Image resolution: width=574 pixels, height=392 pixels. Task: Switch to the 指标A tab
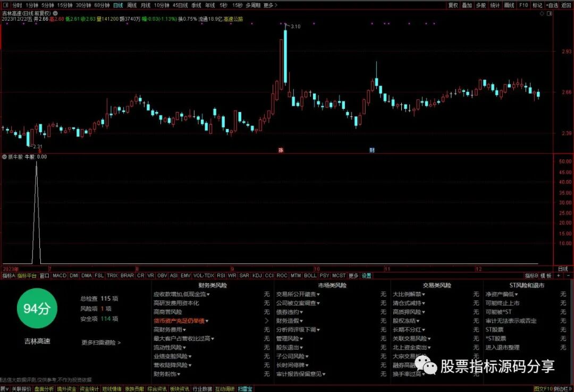click(x=9, y=276)
